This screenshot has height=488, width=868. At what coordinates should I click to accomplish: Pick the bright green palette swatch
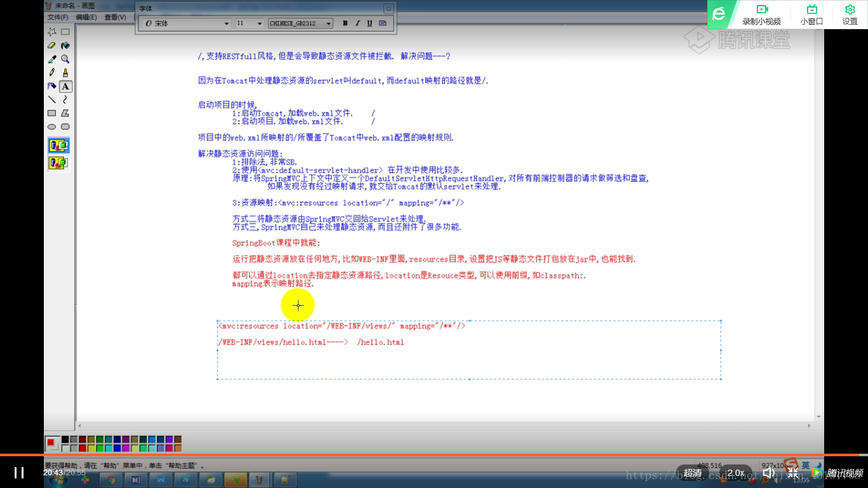100,448
